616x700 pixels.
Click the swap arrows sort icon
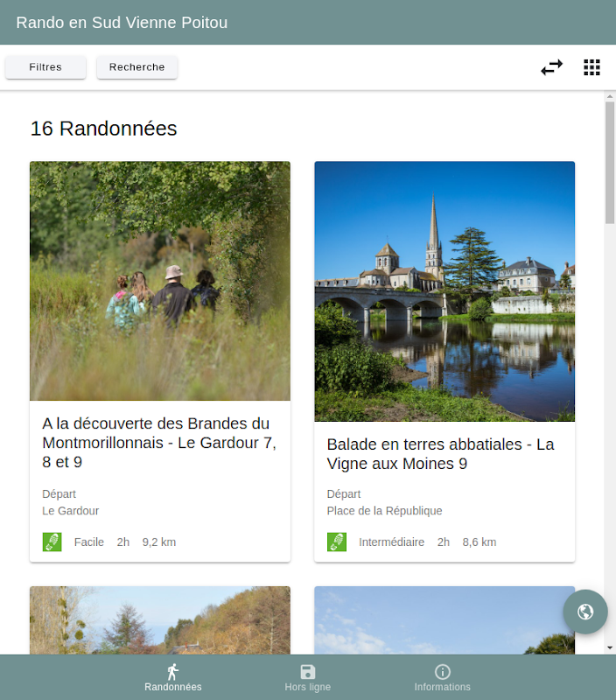(x=552, y=67)
